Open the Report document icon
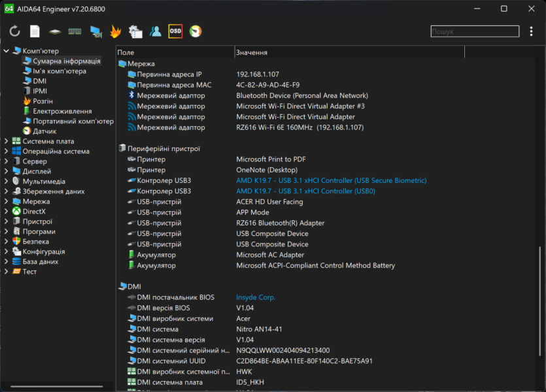The width and height of the screenshot is (546, 392). (35, 31)
